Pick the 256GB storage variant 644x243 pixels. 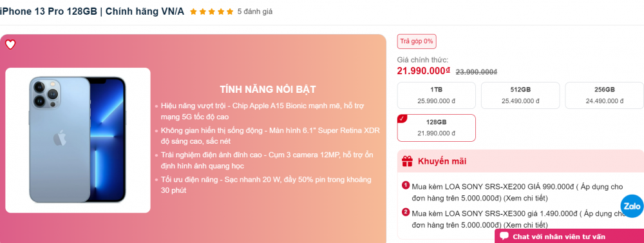pyautogui.click(x=605, y=95)
